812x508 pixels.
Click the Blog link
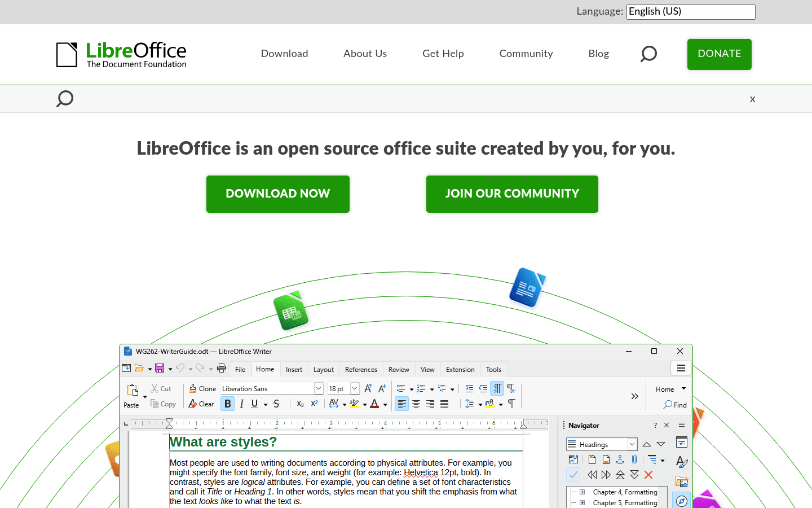coord(599,54)
